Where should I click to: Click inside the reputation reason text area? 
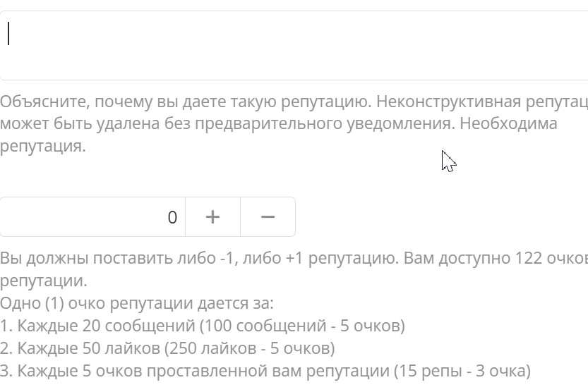click(x=294, y=45)
